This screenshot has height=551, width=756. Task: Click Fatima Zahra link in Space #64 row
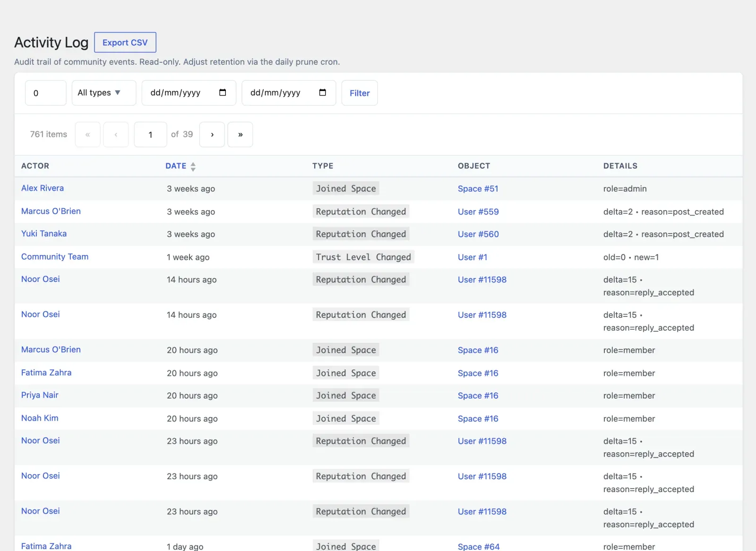(x=46, y=546)
